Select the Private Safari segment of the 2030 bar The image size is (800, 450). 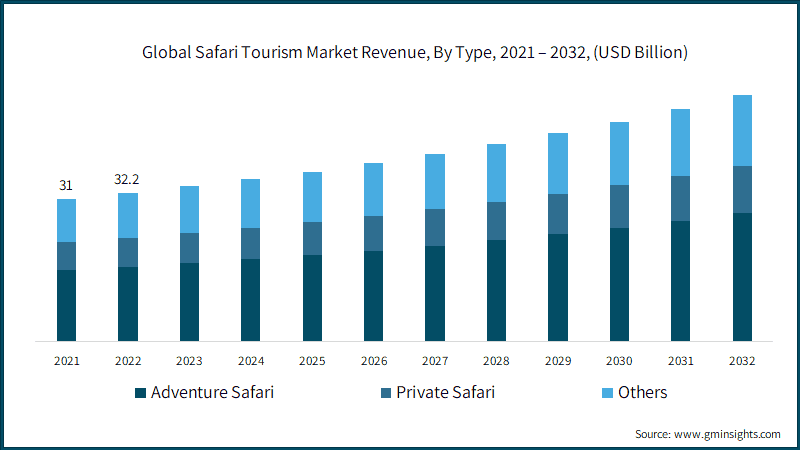tap(619, 207)
